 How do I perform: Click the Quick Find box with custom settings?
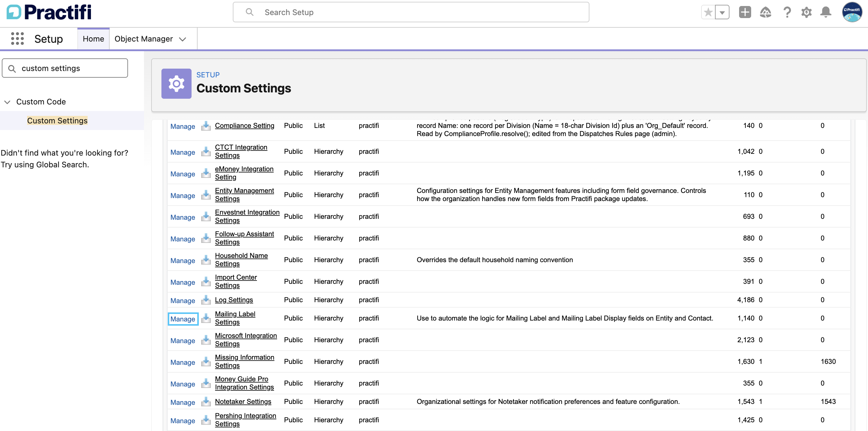click(x=65, y=68)
